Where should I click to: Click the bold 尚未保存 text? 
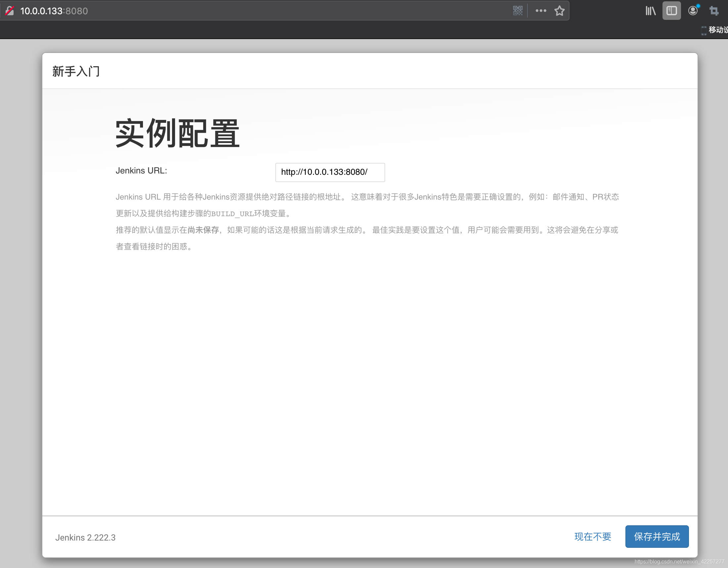203,230
